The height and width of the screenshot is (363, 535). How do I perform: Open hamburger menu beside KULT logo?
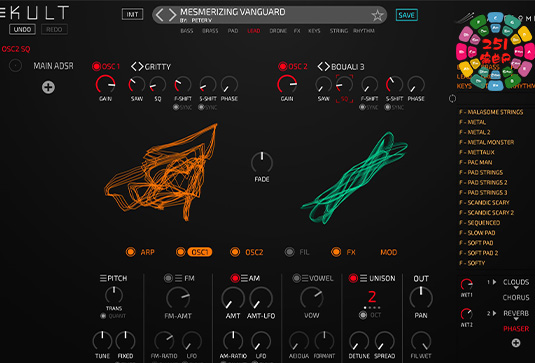(2, 13)
